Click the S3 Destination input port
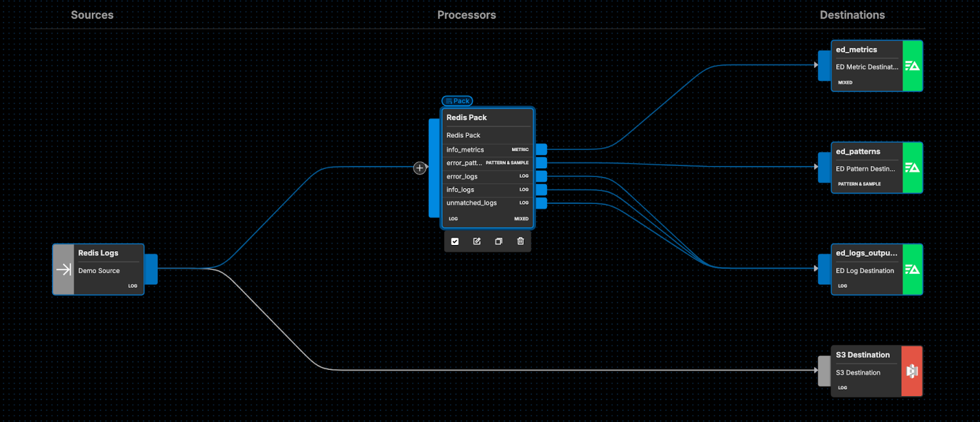 (x=824, y=371)
